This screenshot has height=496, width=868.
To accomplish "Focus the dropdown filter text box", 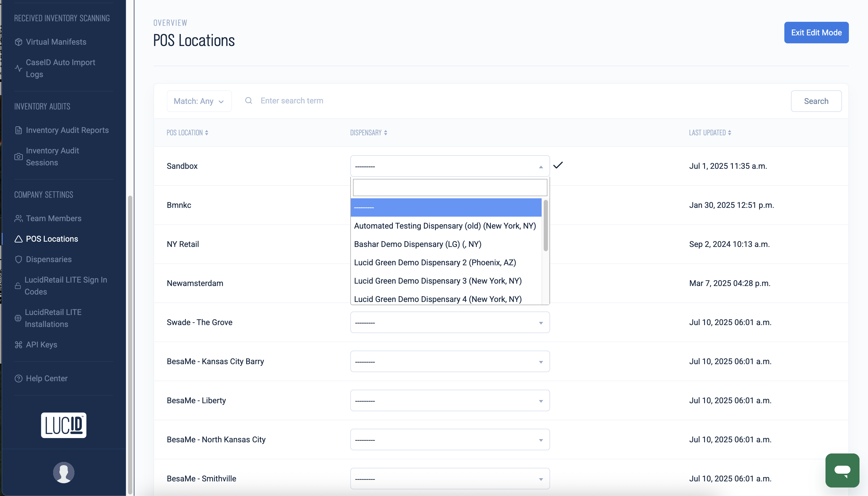I will pos(450,188).
